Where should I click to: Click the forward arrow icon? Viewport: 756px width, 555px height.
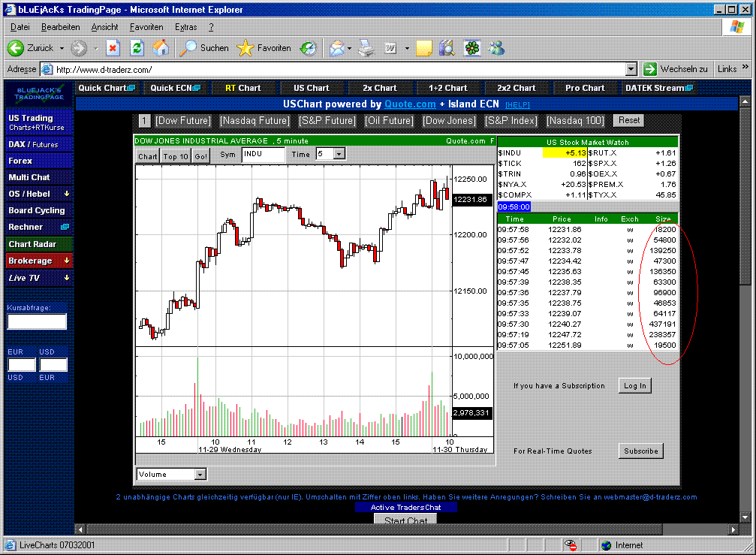point(79,48)
